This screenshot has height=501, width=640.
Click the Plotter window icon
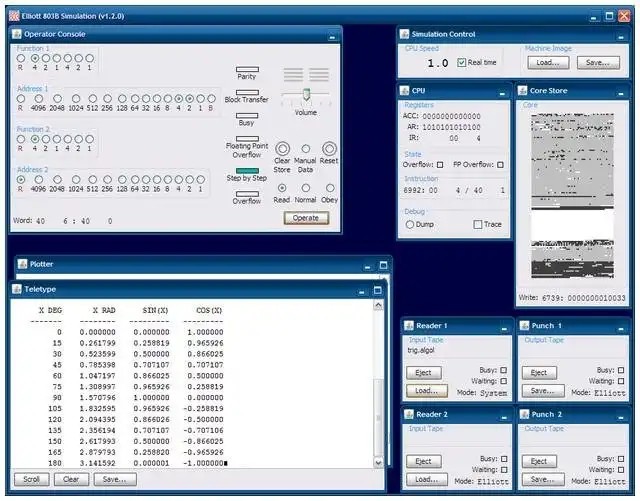[23, 264]
